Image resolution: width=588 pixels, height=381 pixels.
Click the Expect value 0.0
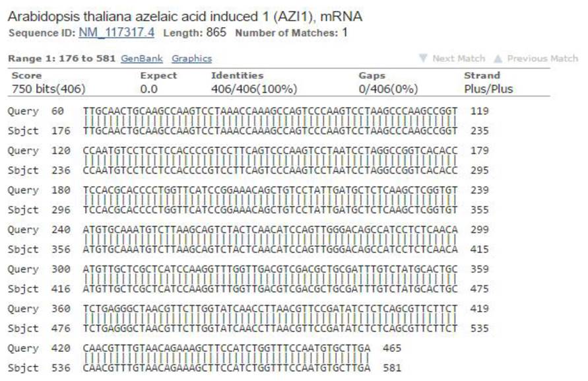[149, 88]
